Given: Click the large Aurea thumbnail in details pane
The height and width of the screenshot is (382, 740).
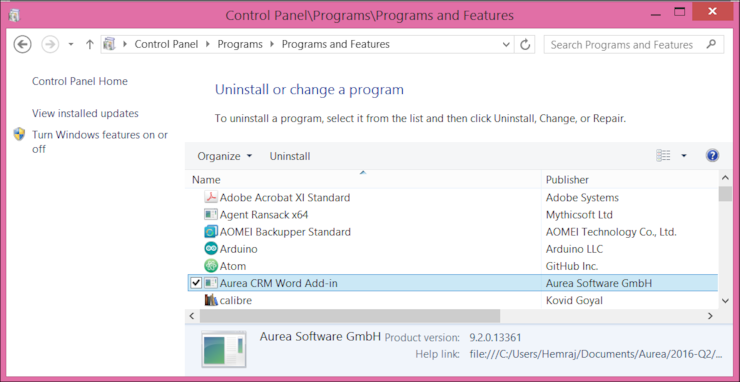Looking at the screenshot, I should click(224, 349).
